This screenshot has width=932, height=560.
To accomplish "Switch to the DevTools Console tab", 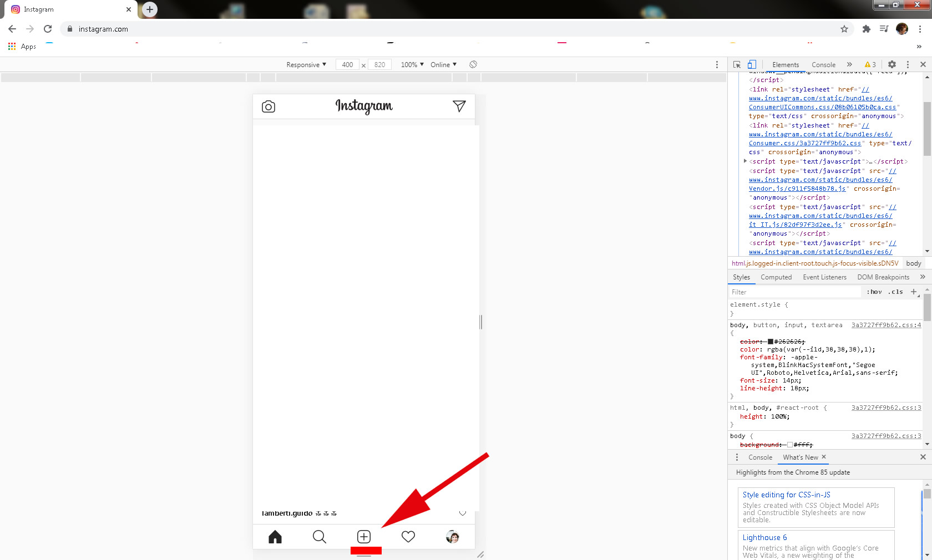I will tap(823, 64).
